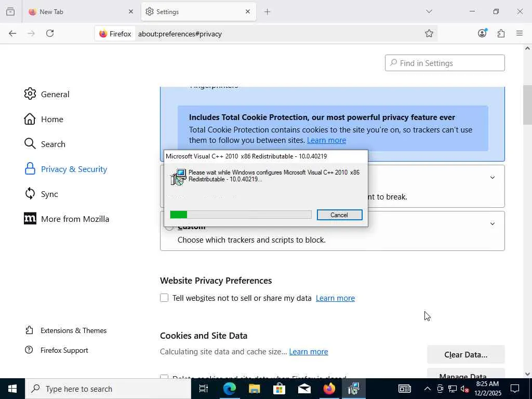Viewport: 532px width, 399px height.
Task: Click the muted volume tray icon
Action: [464, 389]
